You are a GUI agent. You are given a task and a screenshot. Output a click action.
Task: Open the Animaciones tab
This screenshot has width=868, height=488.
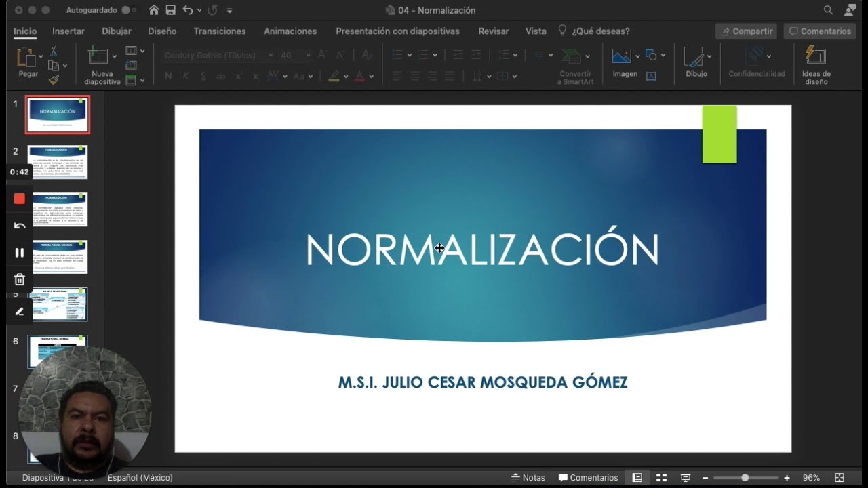[x=290, y=31]
